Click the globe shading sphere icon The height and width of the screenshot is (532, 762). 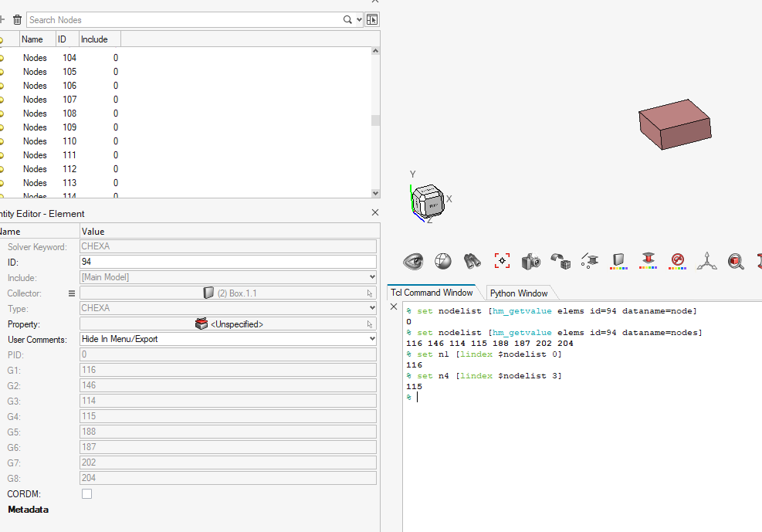[x=442, y=262]
